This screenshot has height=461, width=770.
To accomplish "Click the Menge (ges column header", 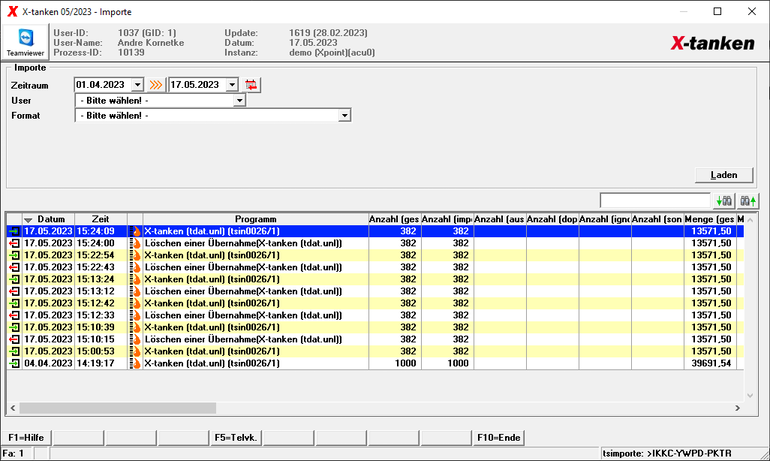I will [x=710, y=219].
